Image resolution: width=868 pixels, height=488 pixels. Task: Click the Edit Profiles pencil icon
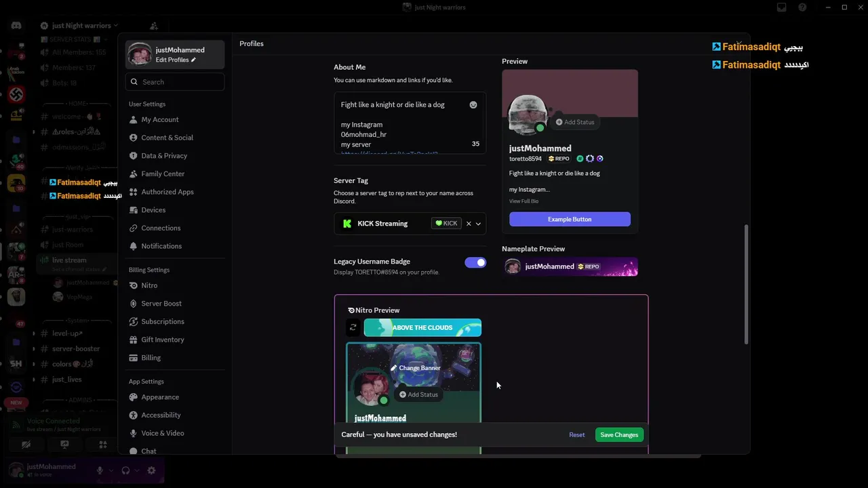193,60
